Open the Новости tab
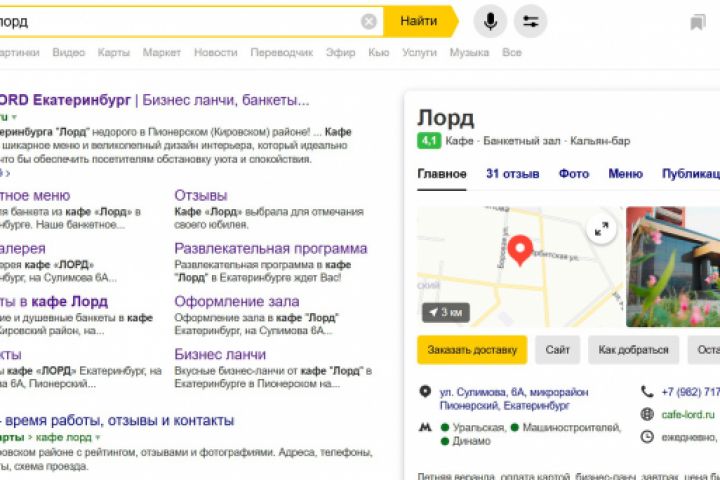 215,52
